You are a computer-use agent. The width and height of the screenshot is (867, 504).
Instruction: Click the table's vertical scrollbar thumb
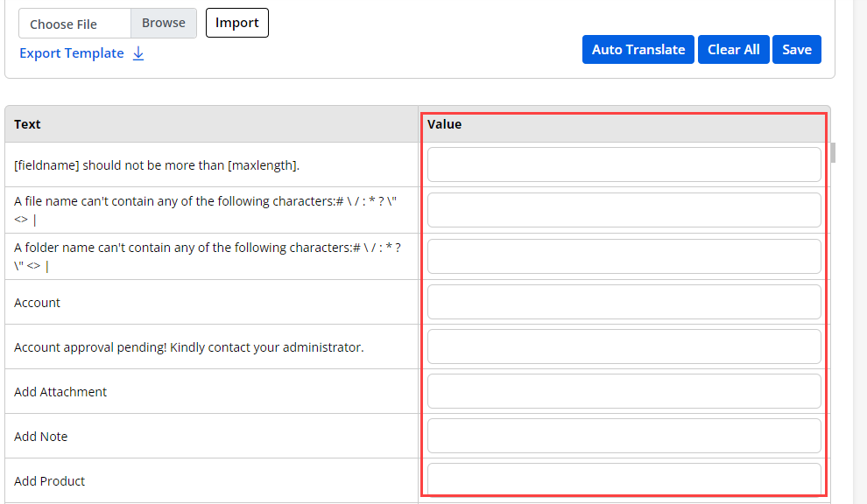tap(833, 153)
